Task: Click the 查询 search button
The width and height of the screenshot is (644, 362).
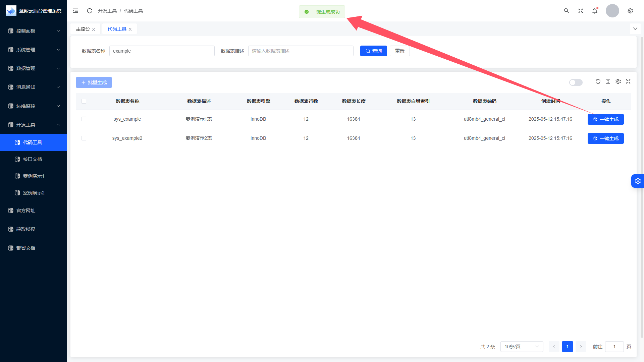Action: (x=373, y=51)
